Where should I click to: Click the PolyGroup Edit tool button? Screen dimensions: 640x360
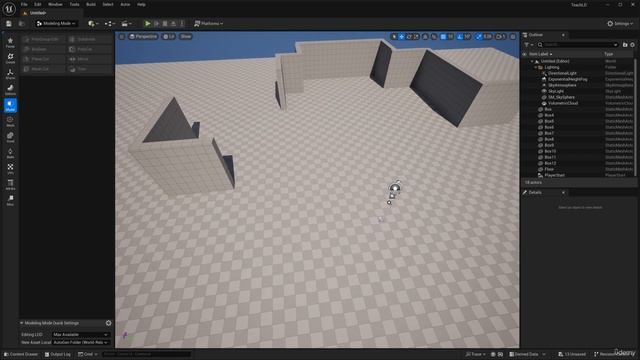(43, 39)
